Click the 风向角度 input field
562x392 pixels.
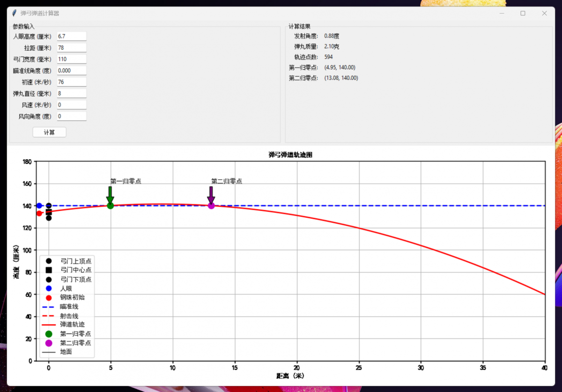point(71,116)
